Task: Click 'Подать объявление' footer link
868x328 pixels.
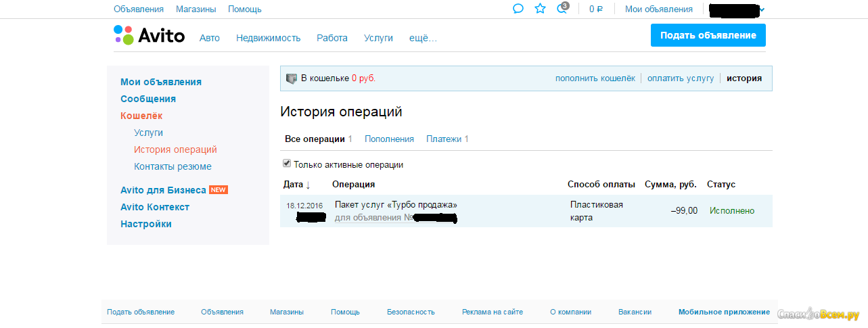Action: coord(141,312)
